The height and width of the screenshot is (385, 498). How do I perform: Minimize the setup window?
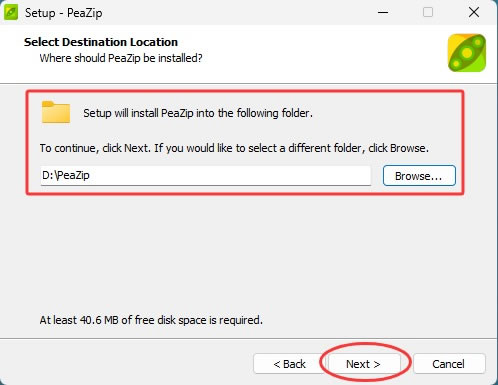[x=383, y=13]
